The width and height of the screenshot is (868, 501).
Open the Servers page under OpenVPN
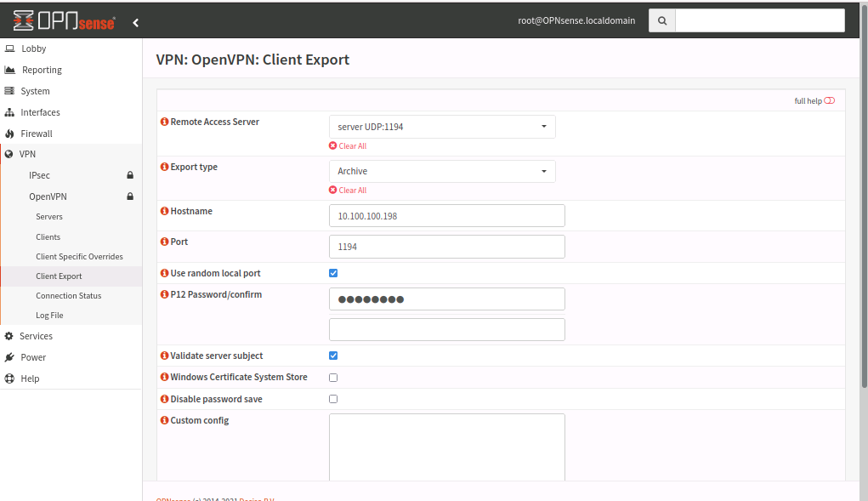(49, 217)
